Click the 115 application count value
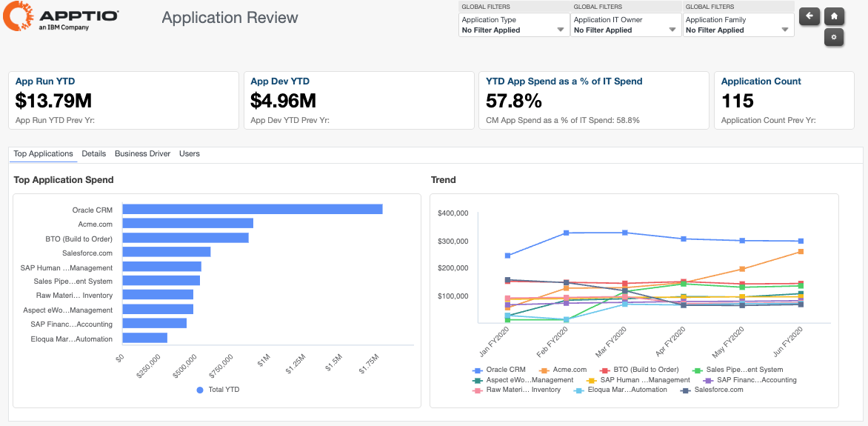Image resolution: width=868 pixels, height=426 pixels. coord(738,101)
